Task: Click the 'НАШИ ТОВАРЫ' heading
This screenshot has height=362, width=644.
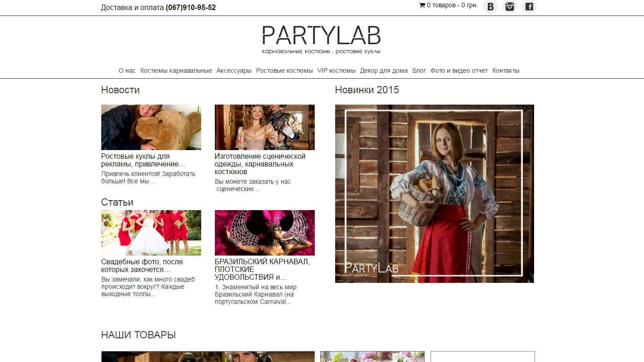Action: [x=139, y=335]
